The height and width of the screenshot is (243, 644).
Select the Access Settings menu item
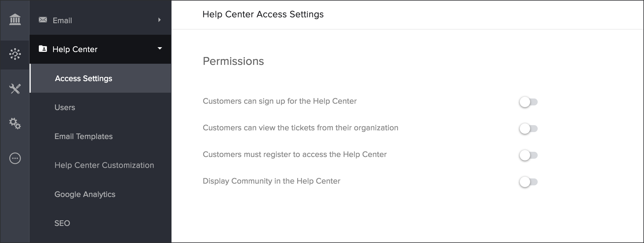pos(83,78)
